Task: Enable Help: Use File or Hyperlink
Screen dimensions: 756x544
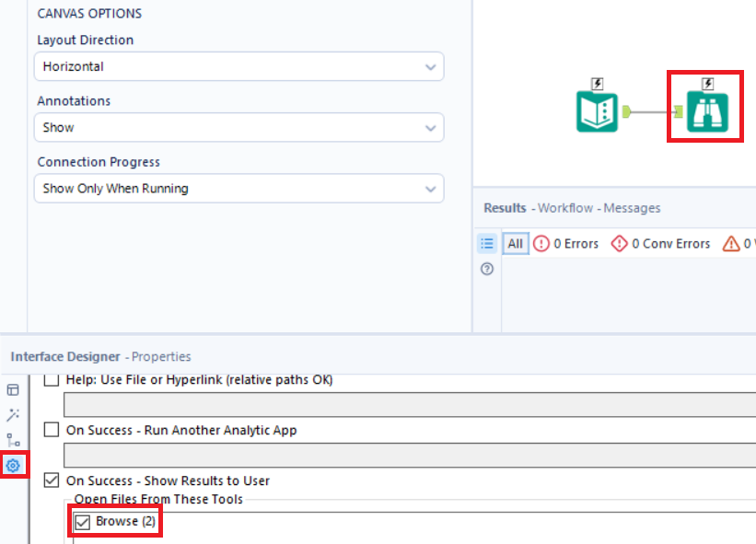Action: tap(51, 379)
